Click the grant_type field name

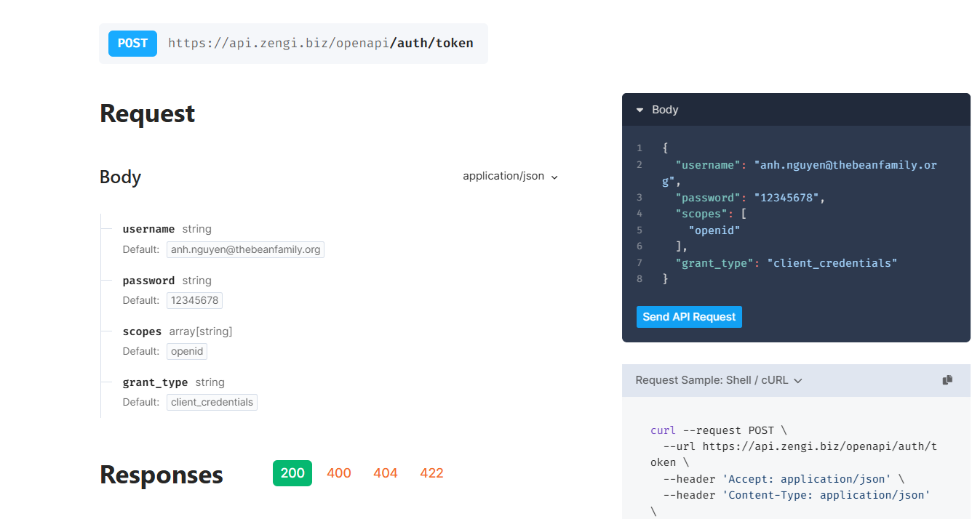click(x=155, y=382)
